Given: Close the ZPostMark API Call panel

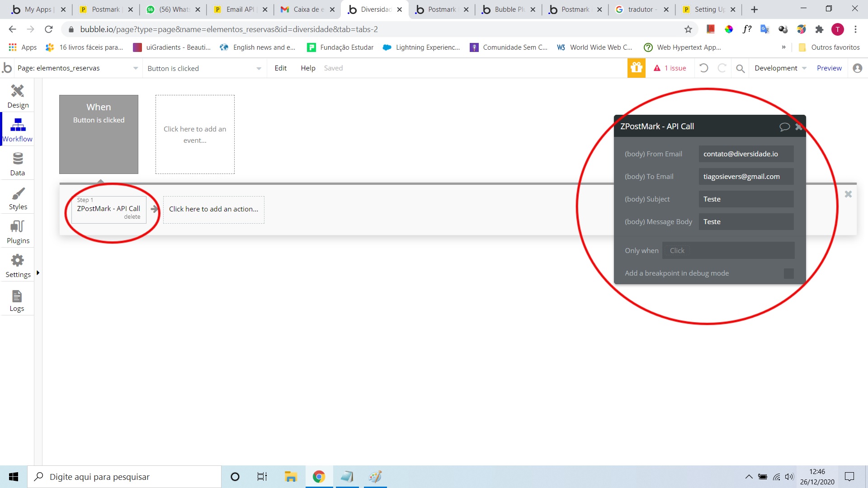Looking at the screenshot, I should click(798, 127).
